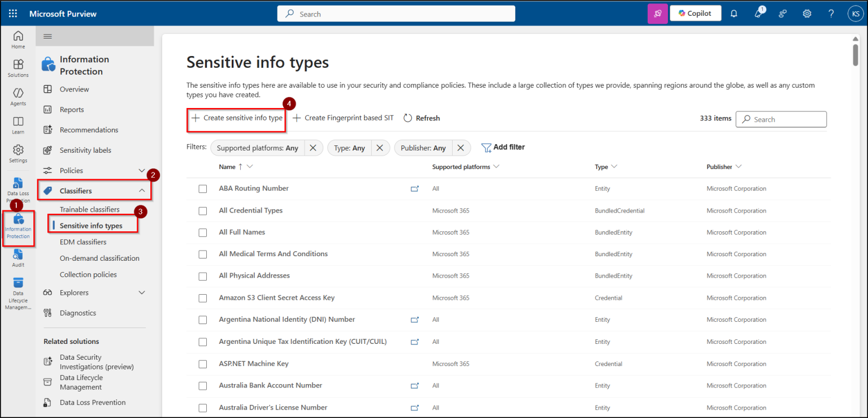Check the ABA Routing Number checkbox

[203, 188]
